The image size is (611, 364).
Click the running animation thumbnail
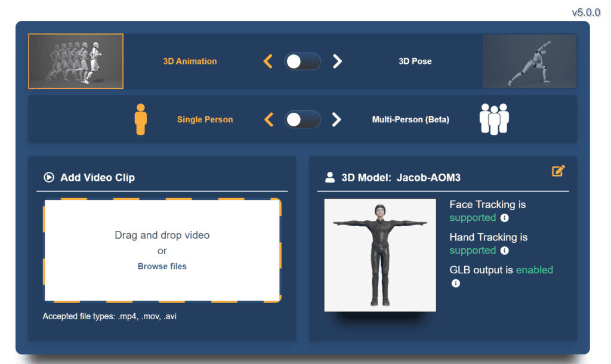76,61
